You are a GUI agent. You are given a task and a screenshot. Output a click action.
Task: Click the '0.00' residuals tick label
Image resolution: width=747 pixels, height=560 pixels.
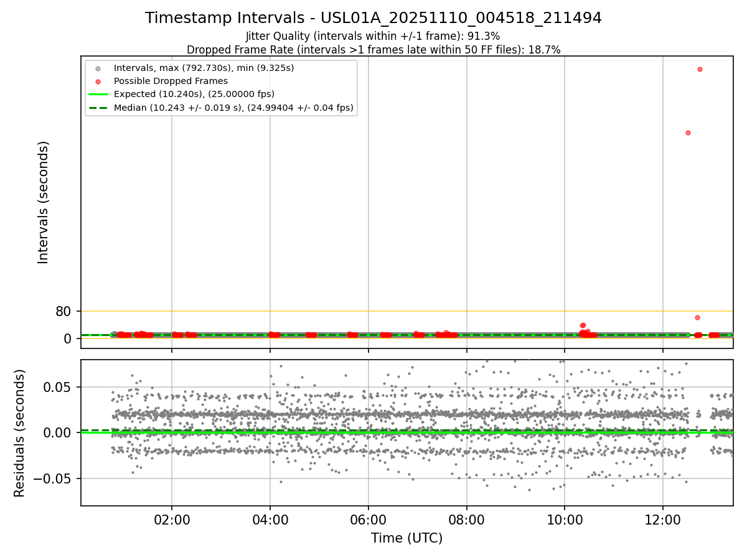coord(59,433)
